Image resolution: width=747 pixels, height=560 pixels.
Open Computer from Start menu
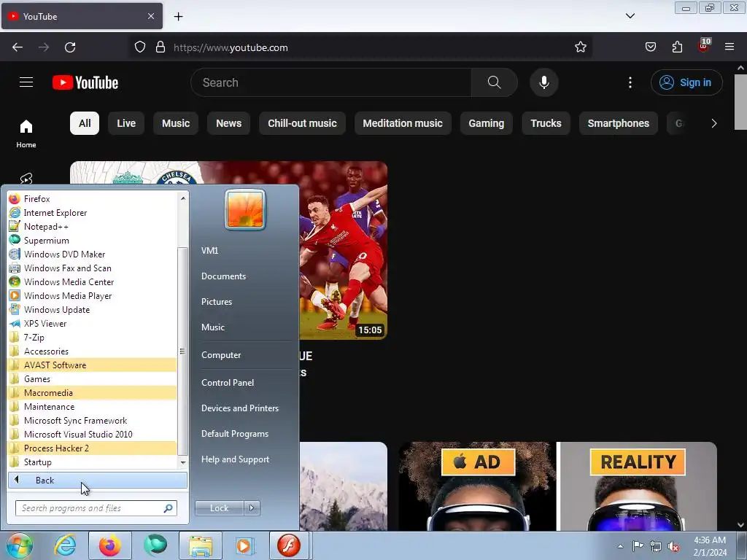tap(221, 355)
